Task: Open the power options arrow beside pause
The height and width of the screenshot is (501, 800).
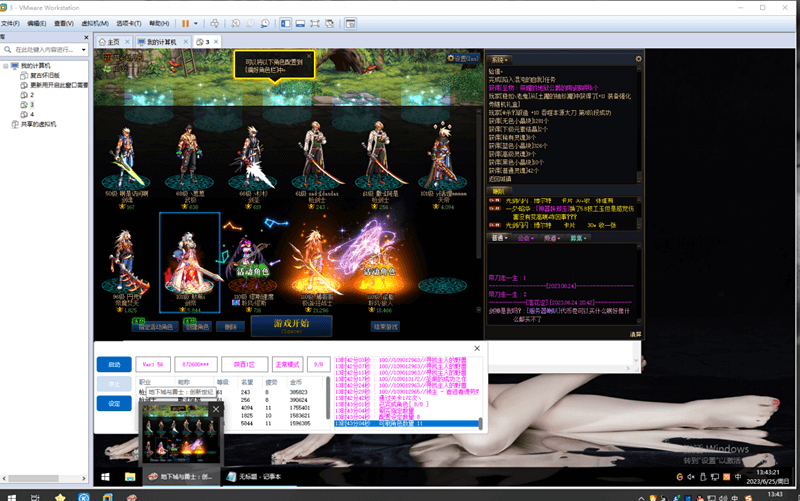Action: [x=196, y=23]
